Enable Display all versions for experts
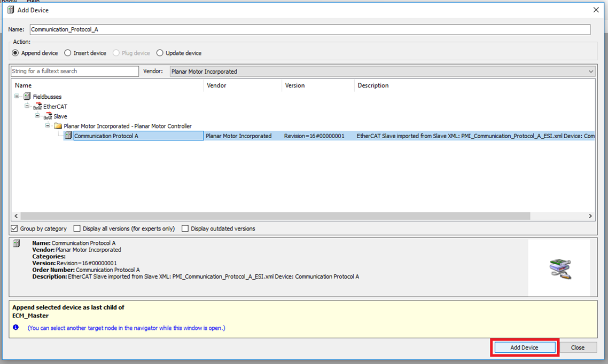This screenshot has width=608, height=364. (x=77, y=228)
